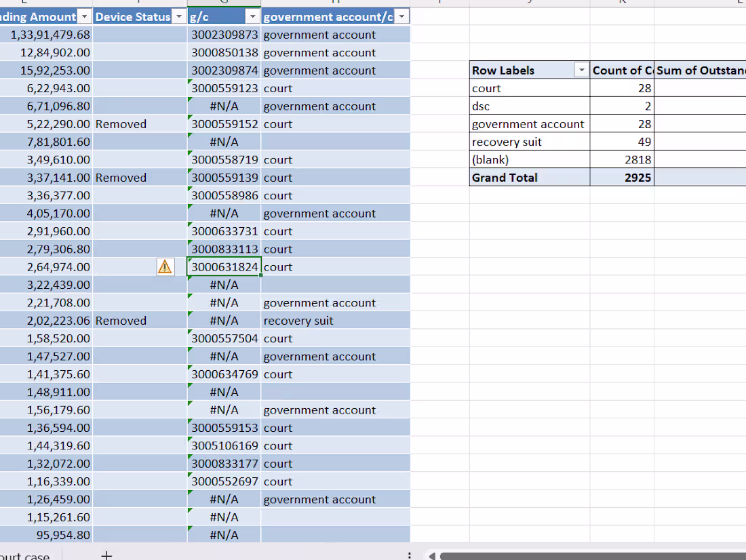
Task: Click the sheet tab options dots
Action: 409,555
